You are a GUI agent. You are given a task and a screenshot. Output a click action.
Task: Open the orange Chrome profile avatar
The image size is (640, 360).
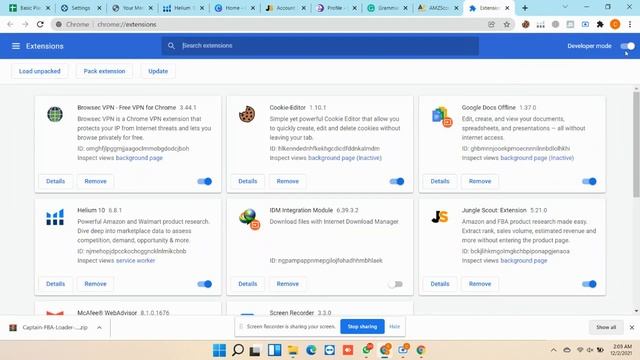click(615, 24)
